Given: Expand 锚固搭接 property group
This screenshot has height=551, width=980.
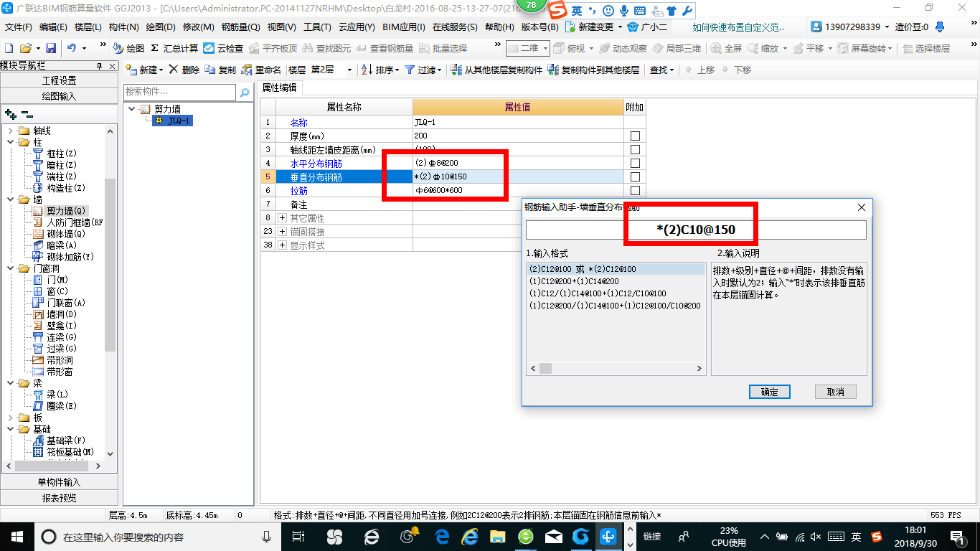Looking at the screenshot, I should [x=282, y=232].
